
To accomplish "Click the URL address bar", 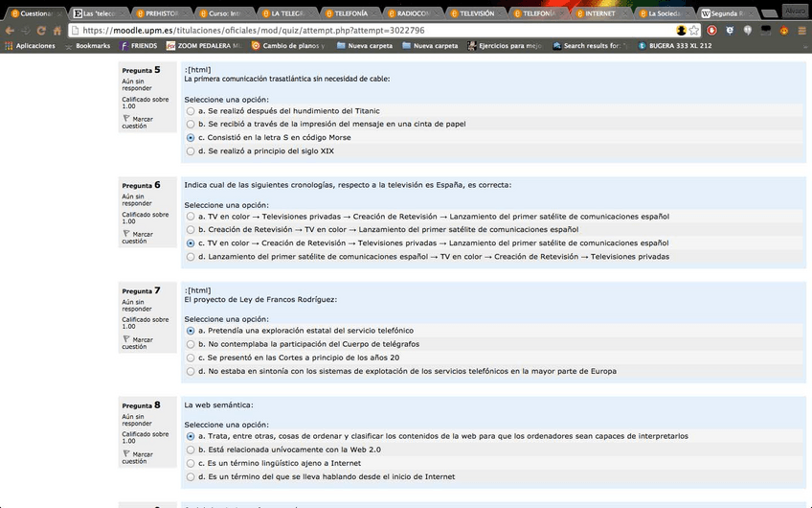I will point(364,30).
